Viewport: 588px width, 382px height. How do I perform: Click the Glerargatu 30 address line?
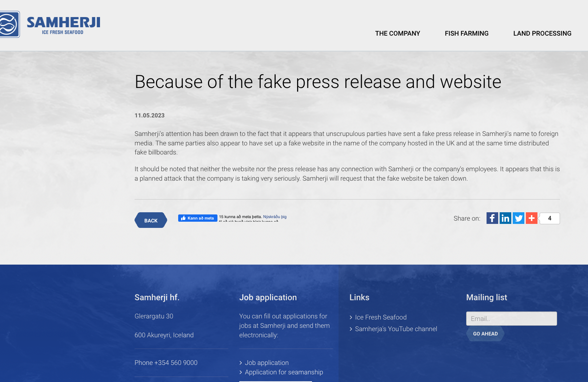[154, 316]
